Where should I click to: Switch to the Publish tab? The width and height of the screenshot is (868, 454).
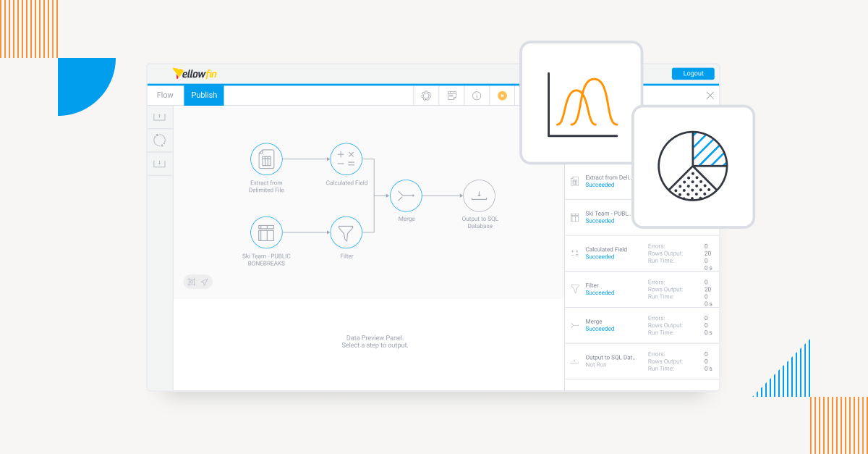tap(204, 95)
